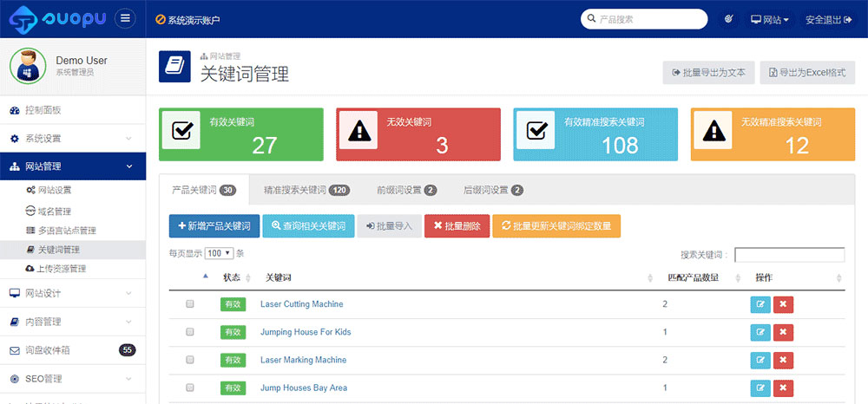Image resolution: width=868 pixels, height=404 pixels.
Task: Click 导出为Excel格式 export button
Action: 807,73
